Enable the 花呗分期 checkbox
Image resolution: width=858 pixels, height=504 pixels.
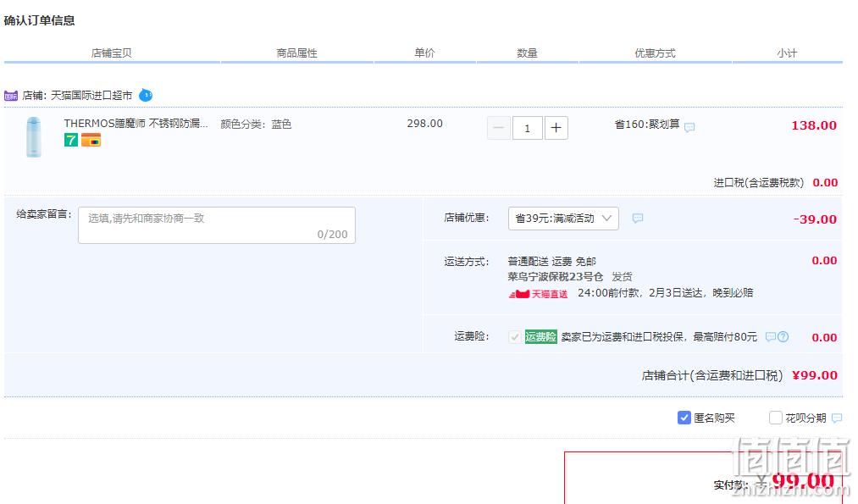point(775,418)
